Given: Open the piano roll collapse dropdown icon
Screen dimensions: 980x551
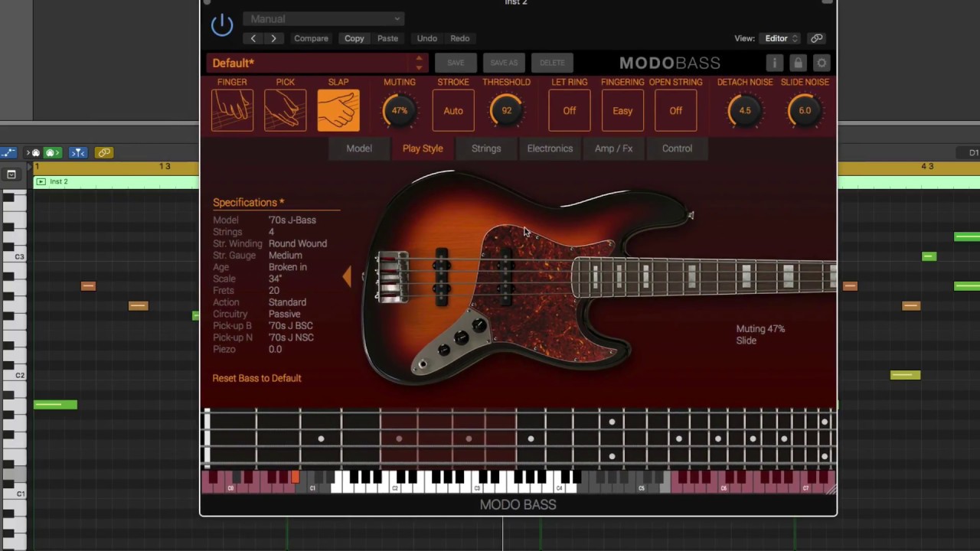Looking at the screenshot, I should click(x=11, y=174).
